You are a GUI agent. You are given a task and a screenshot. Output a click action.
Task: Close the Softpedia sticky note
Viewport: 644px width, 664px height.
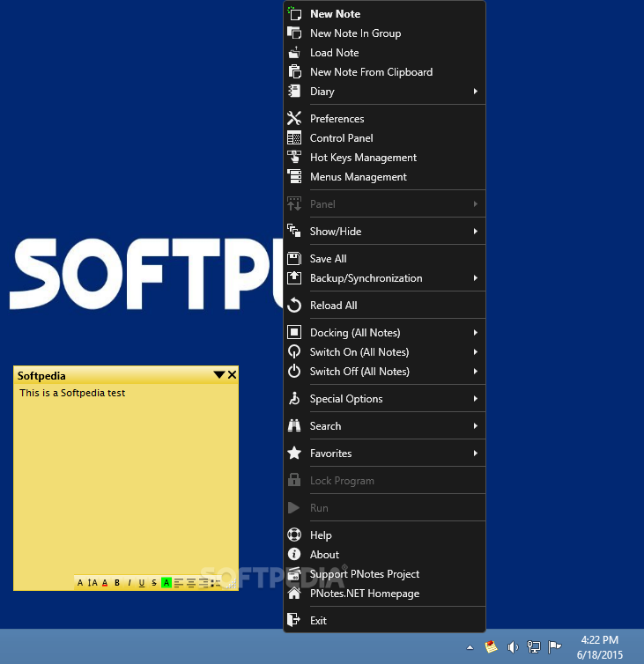tap(233, 375)
